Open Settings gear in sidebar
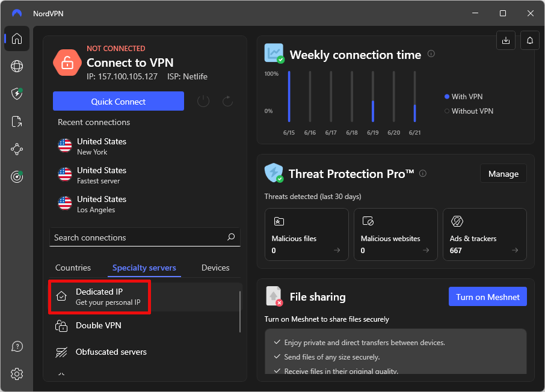Viewport: 545px width, 392px height. point(17,374)
